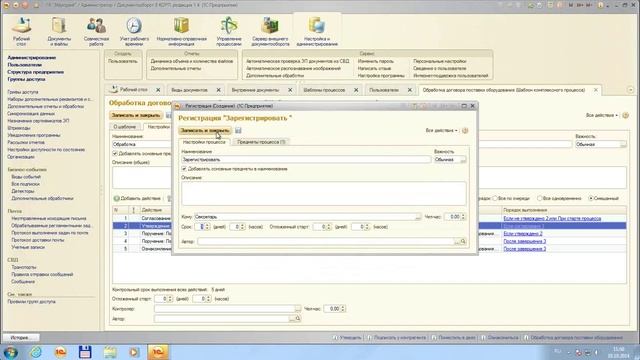Switch to Предметы процесса tab
640x360 pixels.
261,142
